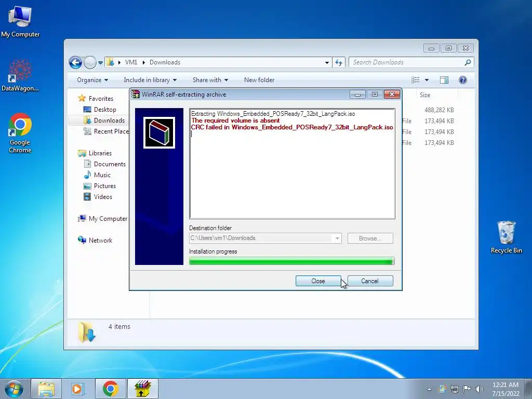Click the search magnifier icon
The image size is (532, 399).
(x=468, y=62)
